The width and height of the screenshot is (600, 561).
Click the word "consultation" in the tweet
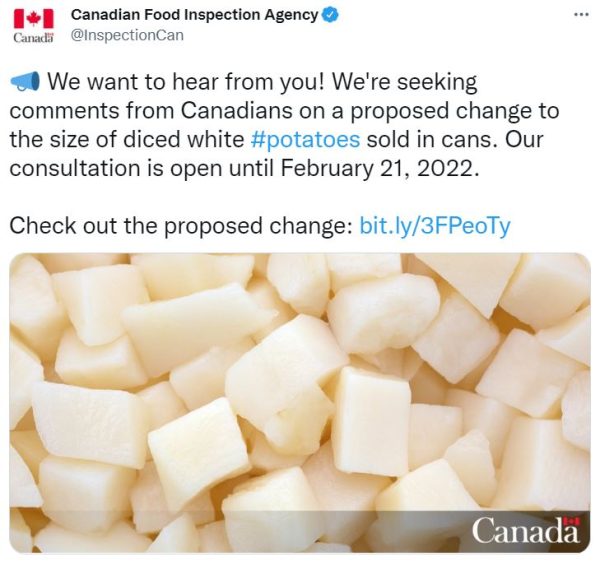pyautogui.click(x=65, y=168)
